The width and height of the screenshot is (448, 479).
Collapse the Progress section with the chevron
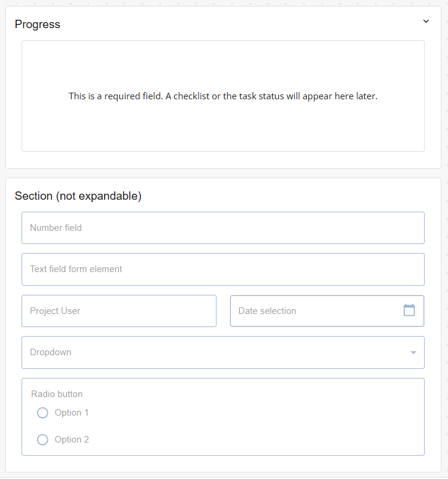(426, 22)
